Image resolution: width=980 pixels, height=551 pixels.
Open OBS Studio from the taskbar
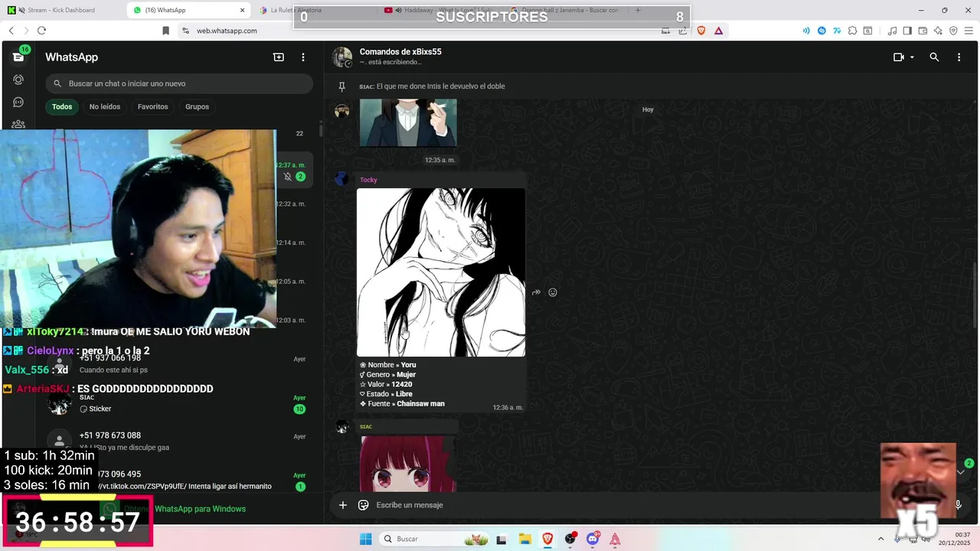pos(570,539)
